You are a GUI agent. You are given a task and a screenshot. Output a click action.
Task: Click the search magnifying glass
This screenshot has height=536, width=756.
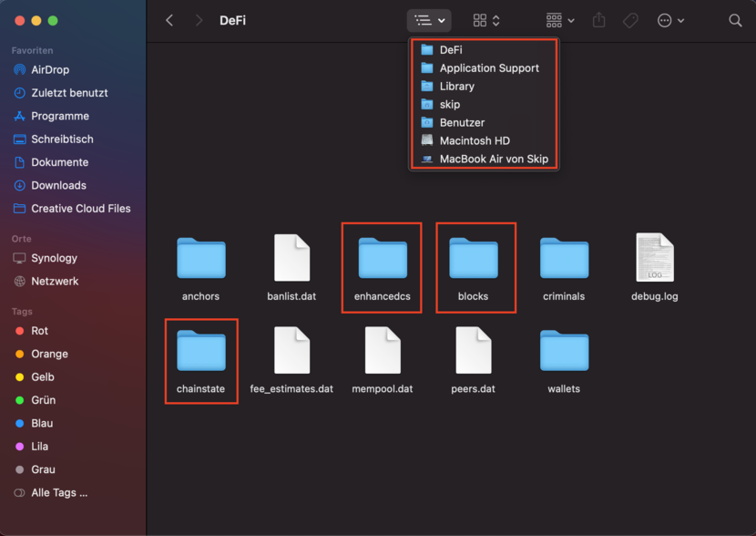point(735,20)
